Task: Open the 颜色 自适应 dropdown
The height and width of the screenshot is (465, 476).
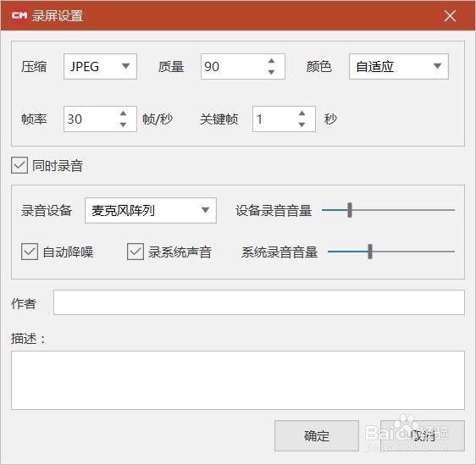Action: [x=399, y=66]
